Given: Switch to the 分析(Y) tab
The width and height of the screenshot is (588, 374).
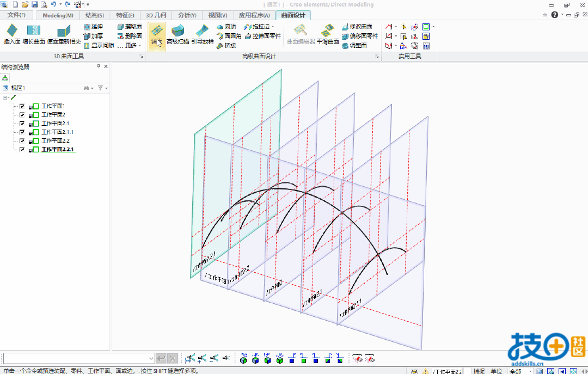Looking at the screenshot, I should click(187, 15).
